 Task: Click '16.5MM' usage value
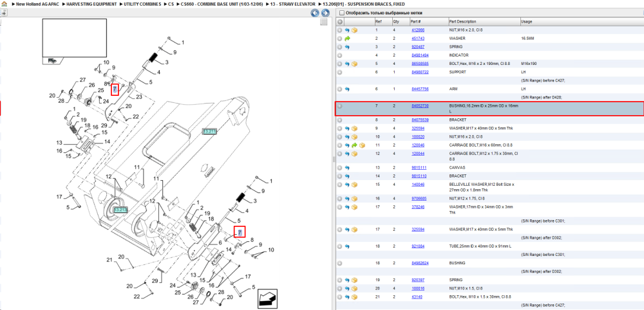[x=527, y=38]
